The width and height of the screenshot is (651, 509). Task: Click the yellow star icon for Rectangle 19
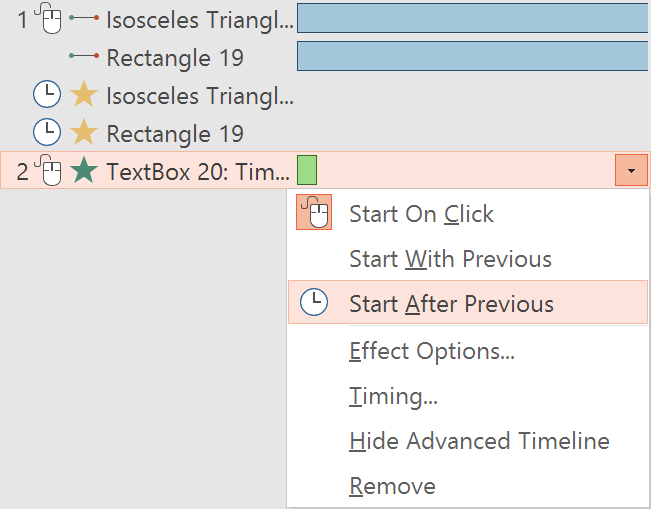(84, 132)
